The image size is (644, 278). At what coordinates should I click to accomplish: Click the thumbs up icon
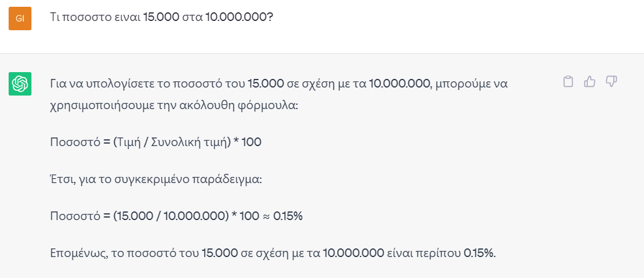point(590,81)
